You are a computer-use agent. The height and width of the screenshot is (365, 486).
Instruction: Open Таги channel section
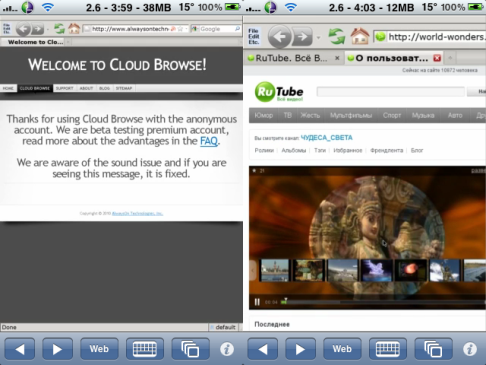click(320, 150)
